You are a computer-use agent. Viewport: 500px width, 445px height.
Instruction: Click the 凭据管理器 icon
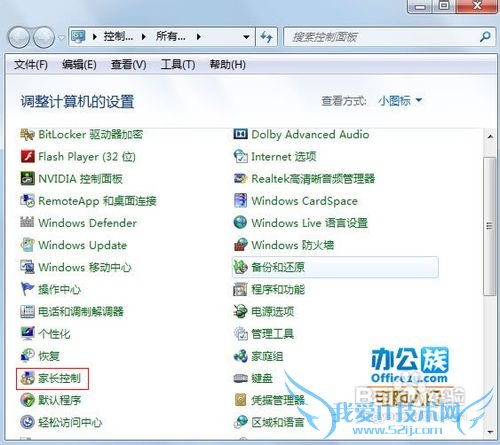click(240, 400)
